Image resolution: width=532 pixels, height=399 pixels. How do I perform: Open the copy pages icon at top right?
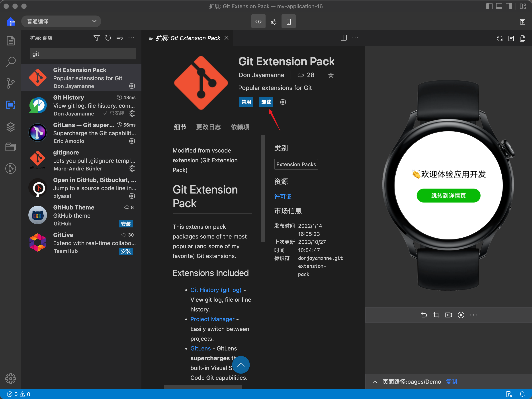point(523,38)
